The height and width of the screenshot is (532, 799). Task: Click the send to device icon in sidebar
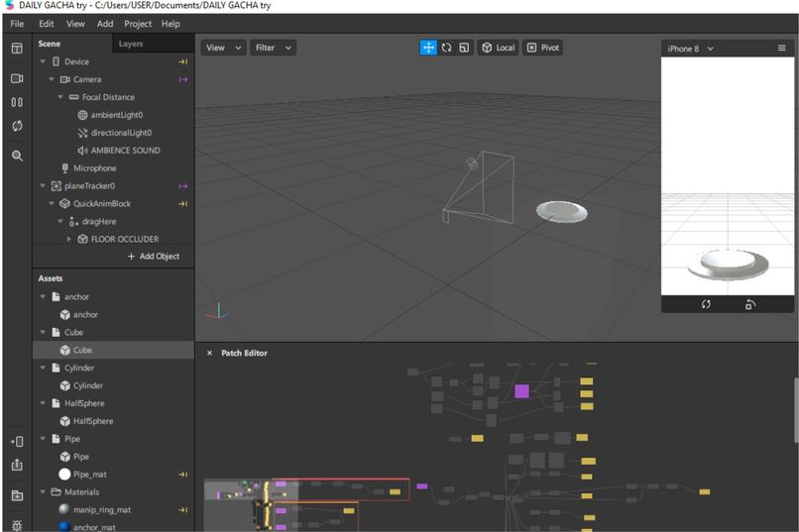coord(17,442)
